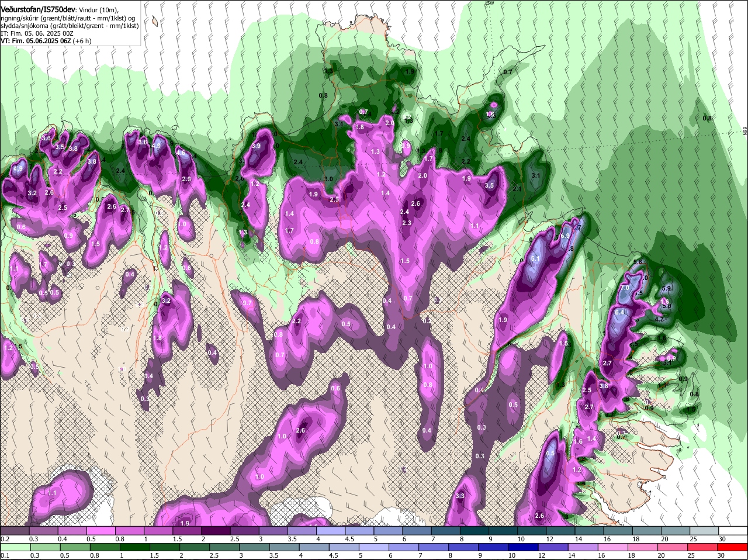
Task: Click the dark teal swatch labeled 8 in the upper legend
Action: coord(475,531)
